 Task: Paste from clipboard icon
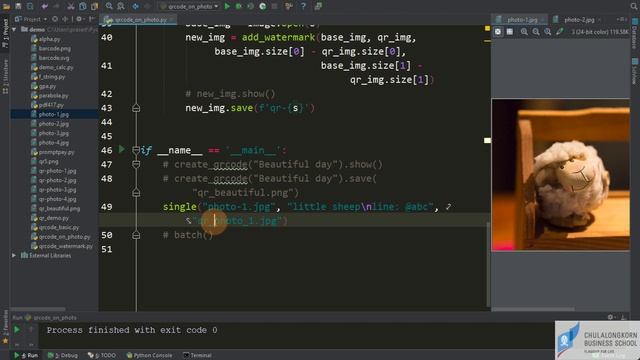click(x=94, y=6)
